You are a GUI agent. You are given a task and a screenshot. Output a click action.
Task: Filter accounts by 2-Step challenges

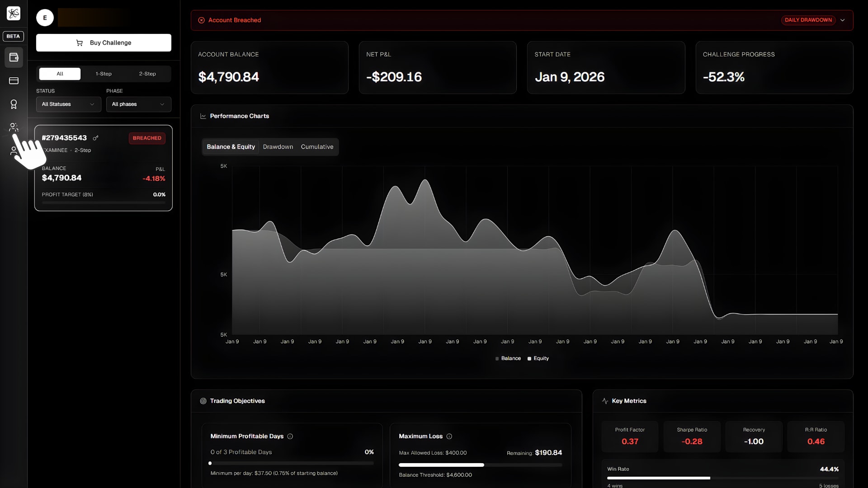click(147, 74)
